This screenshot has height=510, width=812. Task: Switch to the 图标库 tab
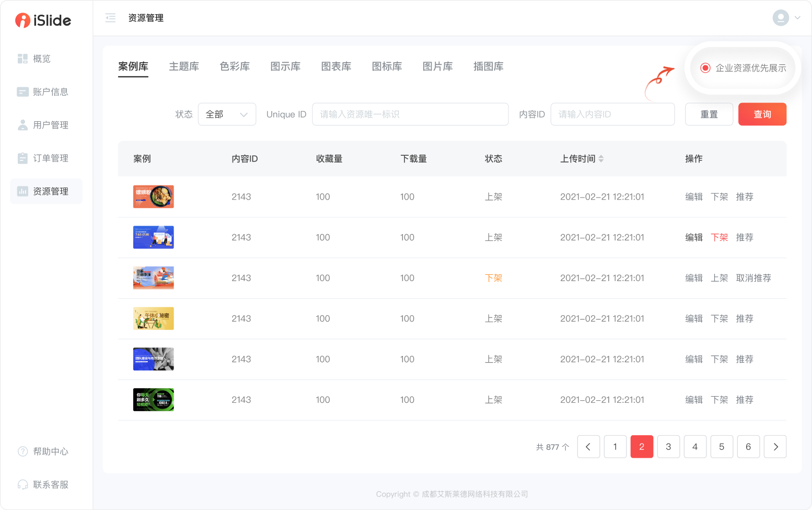click(387, 66)
